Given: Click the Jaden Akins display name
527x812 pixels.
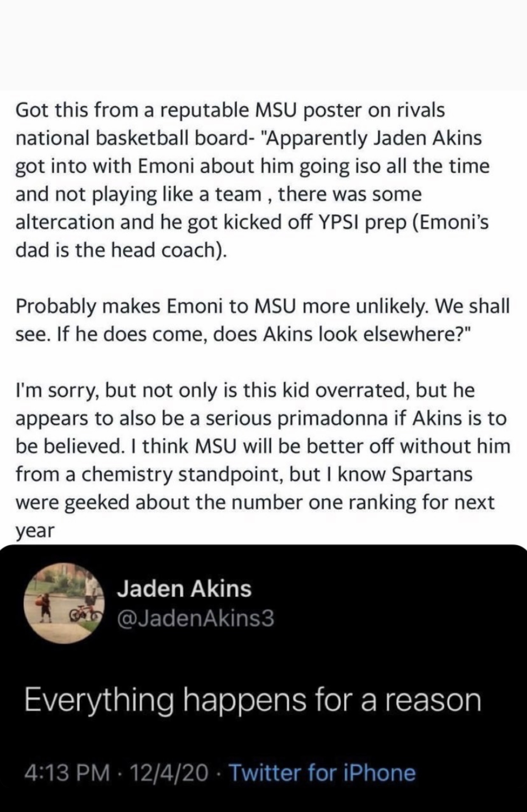Looking at the screenshot, I should [x=184, y=589].
